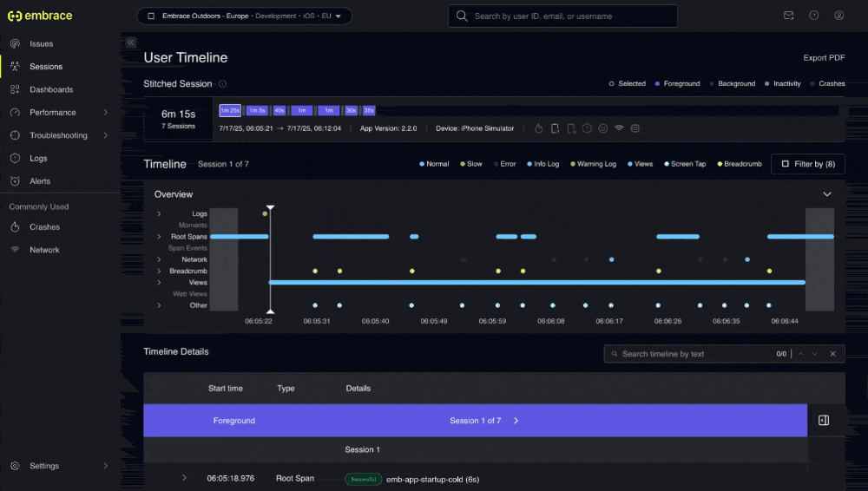Image resolution: width=868 pixels, height=491 pixels.
Task: Open Session 1 of 7 next chevron
Action: point(516,421)
